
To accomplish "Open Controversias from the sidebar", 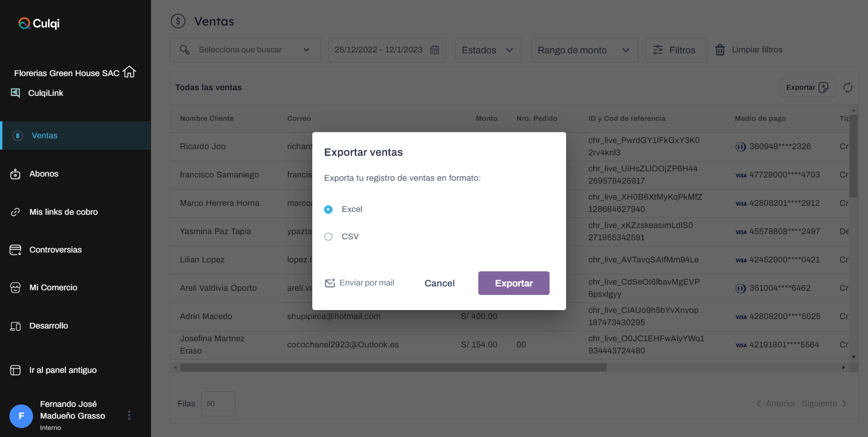I will 55,250.
